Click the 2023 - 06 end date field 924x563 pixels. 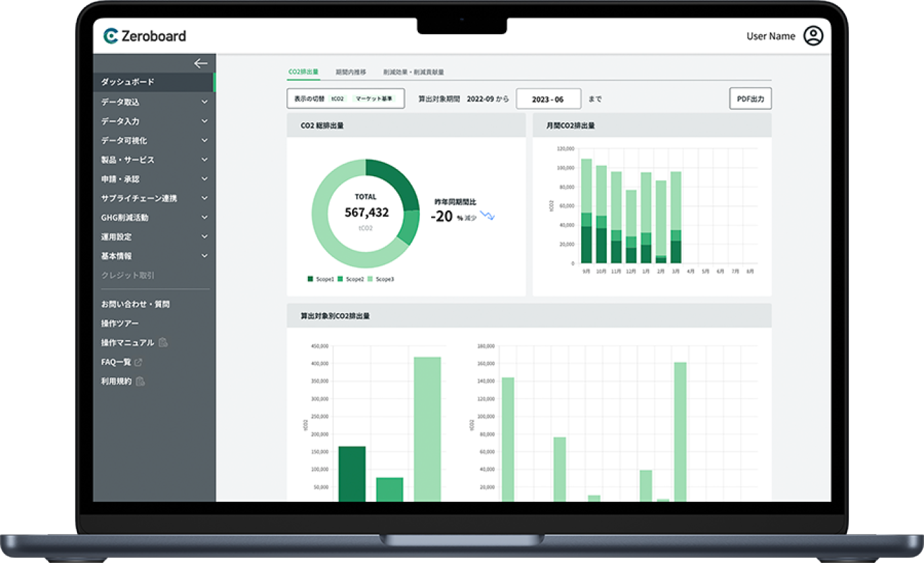tap(548, 99)
